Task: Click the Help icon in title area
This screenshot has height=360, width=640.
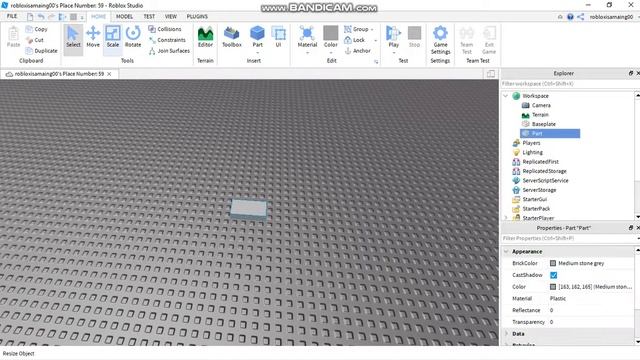Action: pos(570,17)
